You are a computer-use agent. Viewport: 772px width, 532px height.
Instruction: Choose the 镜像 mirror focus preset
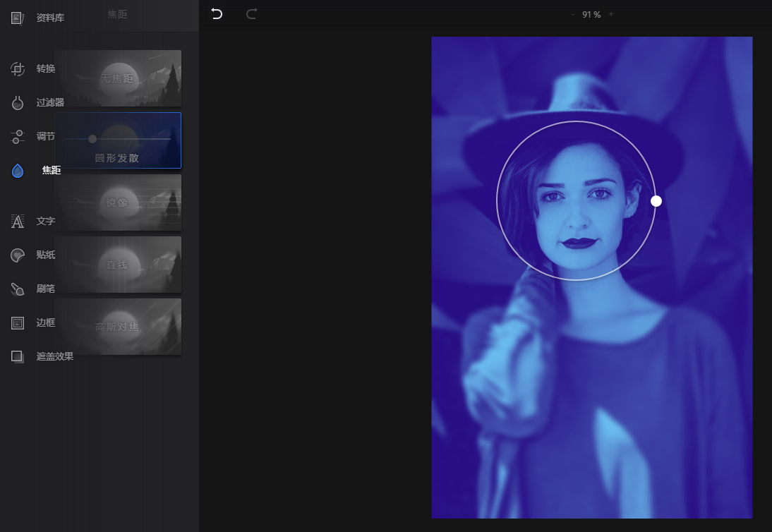[x=118, y=202]
